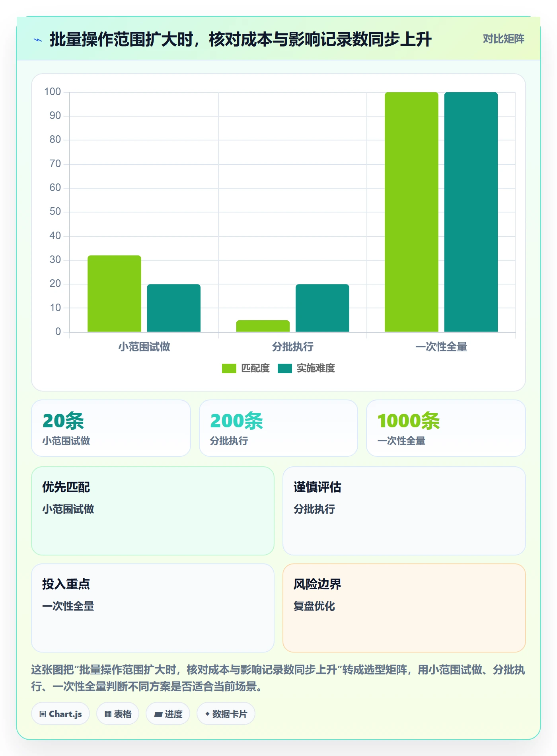Click the 实施难度 bar for 小范围试做
Image resolution: width=557 pixels, height=756 pixels.
[x=174, y=308]
